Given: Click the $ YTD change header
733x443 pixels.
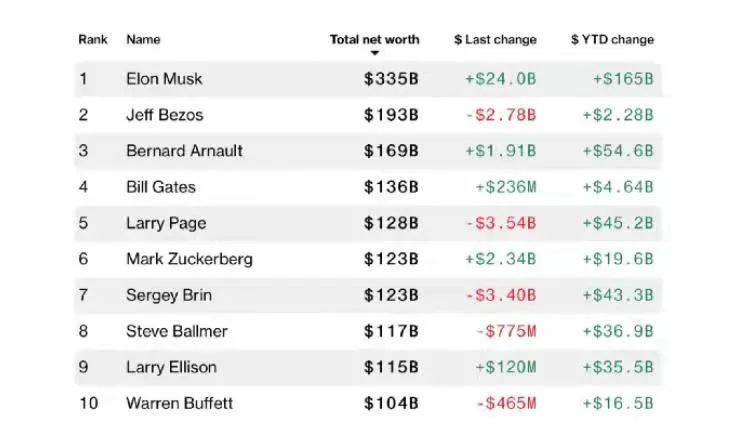Looking at the screenshot, I should (x=612, y=40).
